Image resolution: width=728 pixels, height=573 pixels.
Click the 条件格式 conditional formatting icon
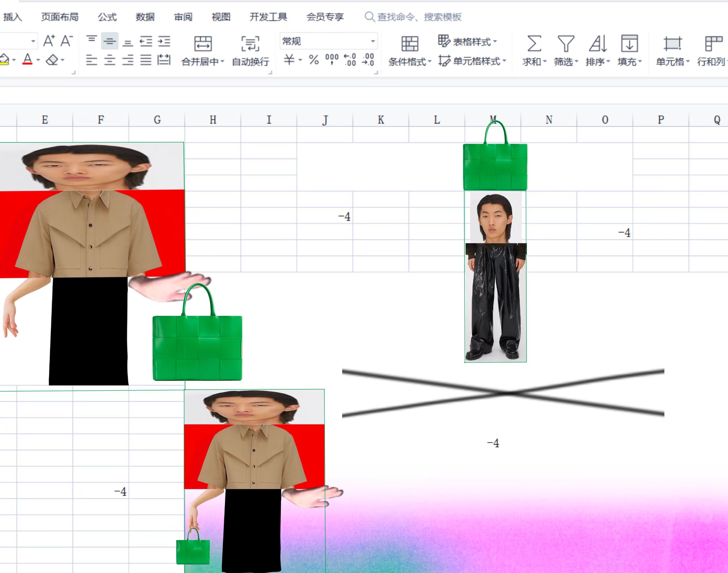[x=410, y=44]
